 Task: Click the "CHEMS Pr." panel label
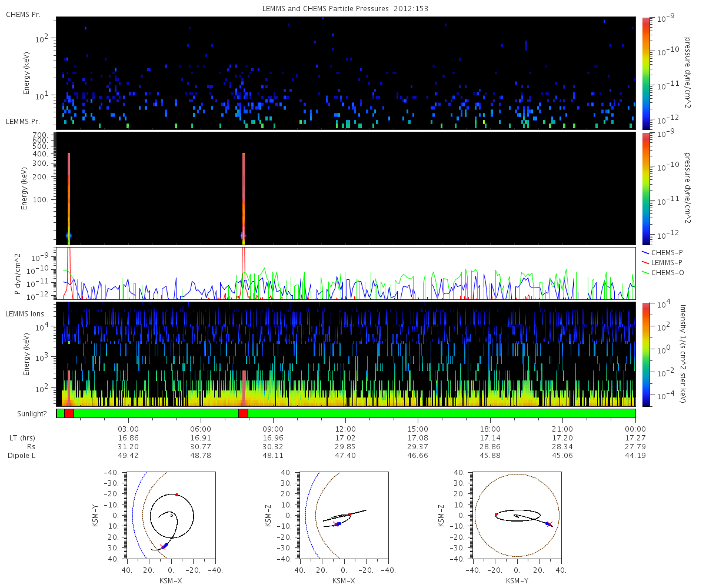click(x=24, y=14)
